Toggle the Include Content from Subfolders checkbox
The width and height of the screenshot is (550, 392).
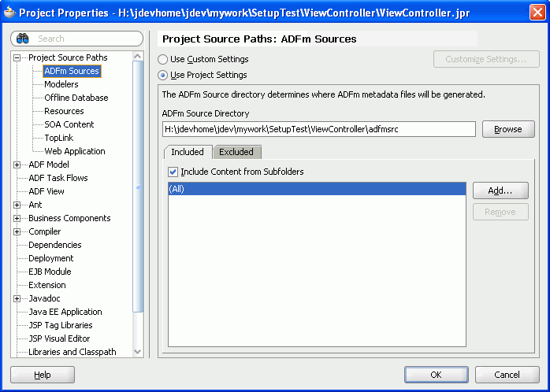[173, 172]
